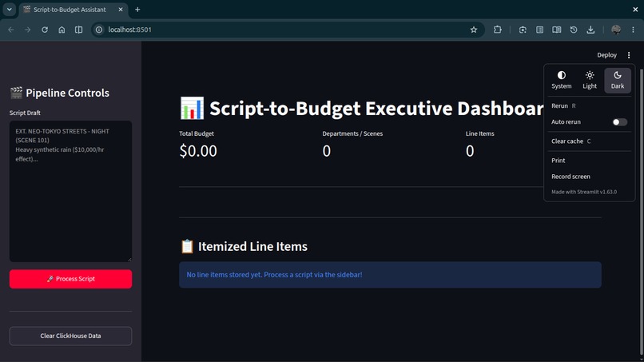Open the reading list panel icon
Screen dimensions: 644x362
tap(539, 30)
